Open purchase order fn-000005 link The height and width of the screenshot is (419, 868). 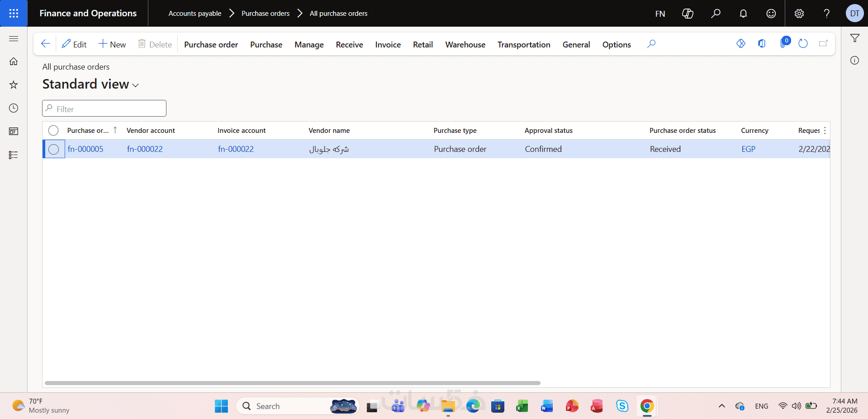click(85, 149)
